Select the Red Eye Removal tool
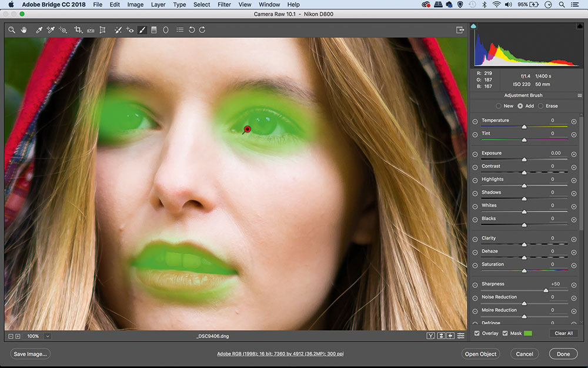 [x=130, y=29]
